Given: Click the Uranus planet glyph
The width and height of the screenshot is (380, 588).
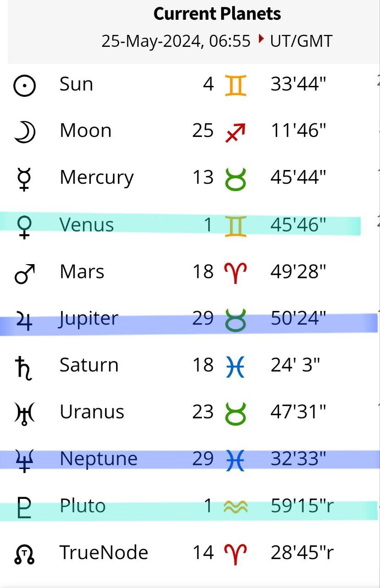Looking at the screenshot, I should (24, 413).
